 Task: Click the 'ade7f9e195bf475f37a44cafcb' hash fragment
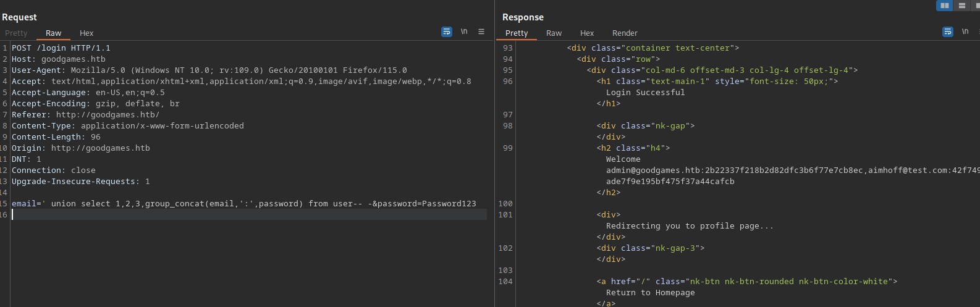click(670, 182)
